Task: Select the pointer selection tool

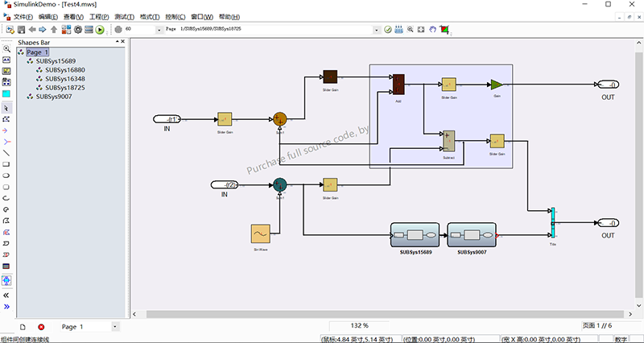Action: 6,107
